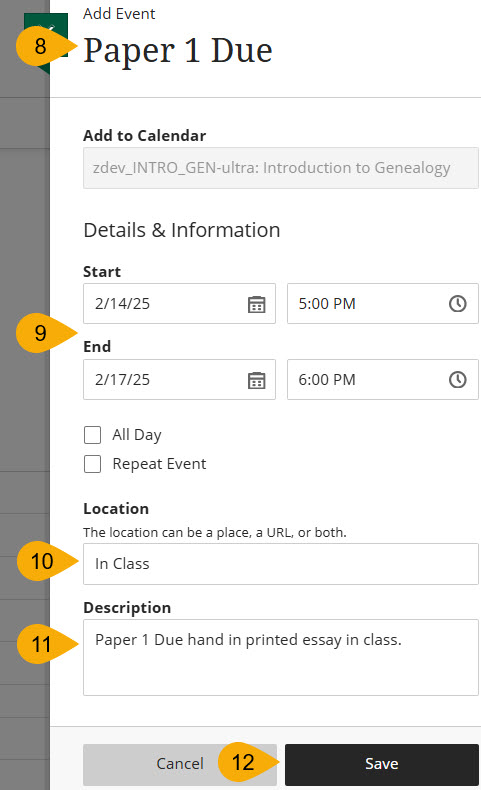This screenshot has height=790, width=481.
Task: Click the Save button
Action: click(382, 764)
